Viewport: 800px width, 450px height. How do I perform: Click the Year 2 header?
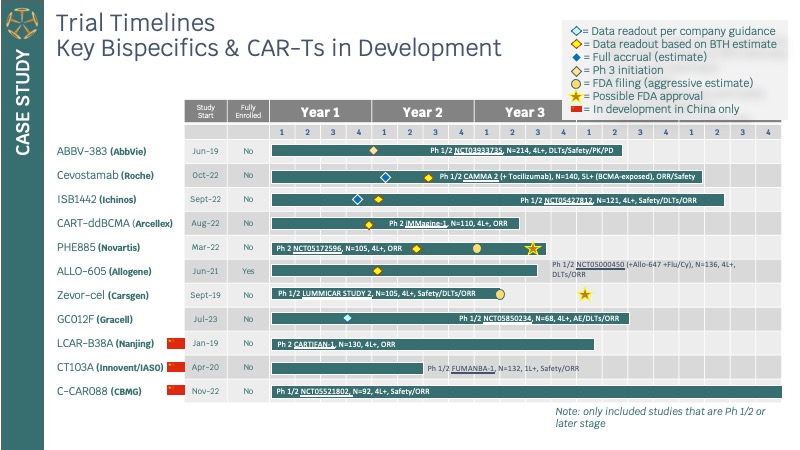[x=422, y=112]
